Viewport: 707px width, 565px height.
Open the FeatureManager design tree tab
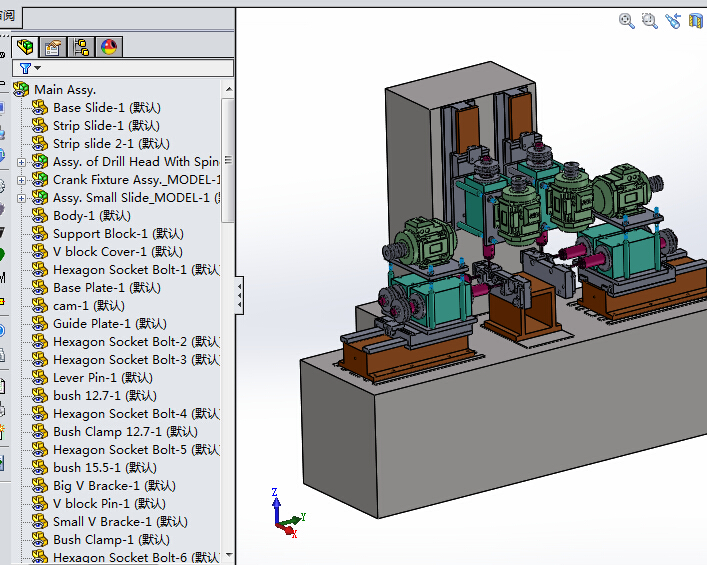[25, 47]
